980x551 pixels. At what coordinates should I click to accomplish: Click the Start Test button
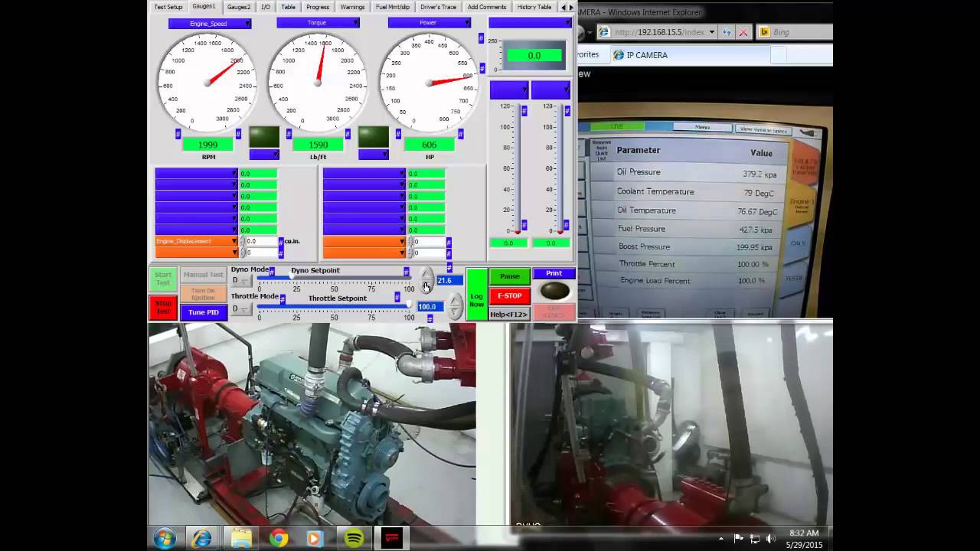tap(163, 279)
